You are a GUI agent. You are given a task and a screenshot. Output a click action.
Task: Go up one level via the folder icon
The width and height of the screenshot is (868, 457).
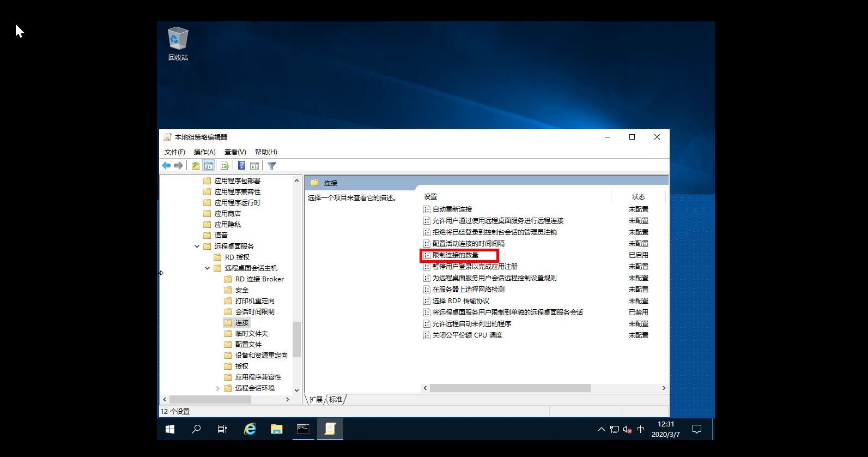pyautogui.click(x=195, y=166)
